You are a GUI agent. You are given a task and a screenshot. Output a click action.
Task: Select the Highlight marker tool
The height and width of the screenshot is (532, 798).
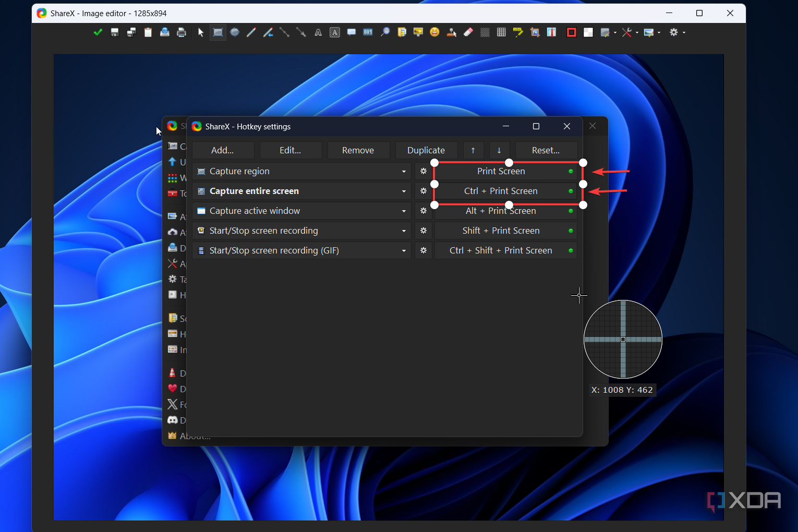click(x=518, y=32)
